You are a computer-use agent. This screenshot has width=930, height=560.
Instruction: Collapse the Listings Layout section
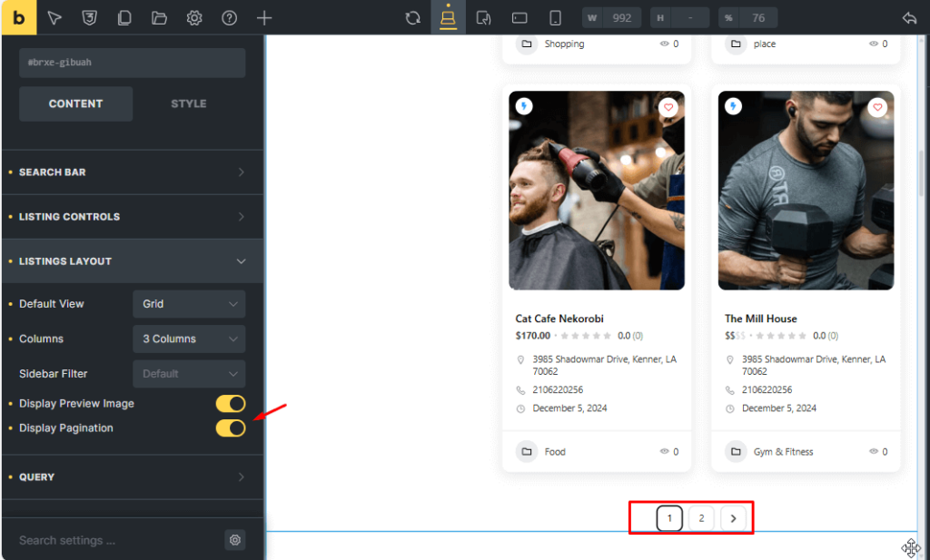point(133,261)
